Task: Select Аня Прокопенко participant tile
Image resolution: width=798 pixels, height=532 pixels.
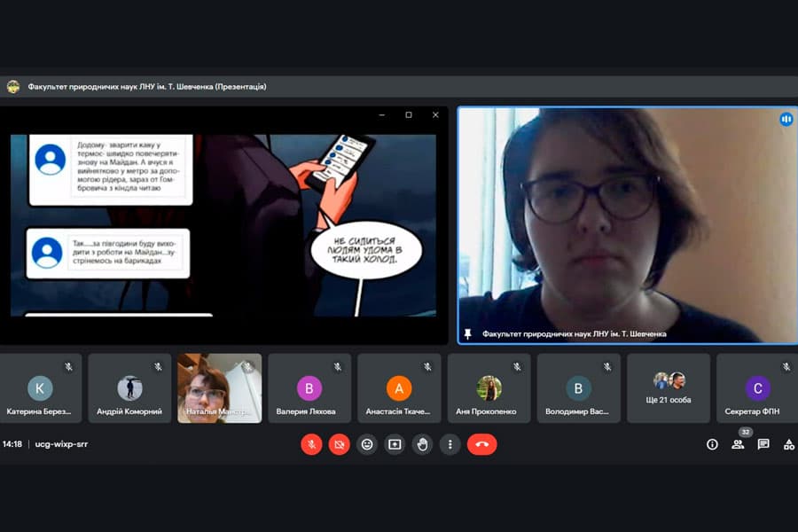Action: (489, 388)
